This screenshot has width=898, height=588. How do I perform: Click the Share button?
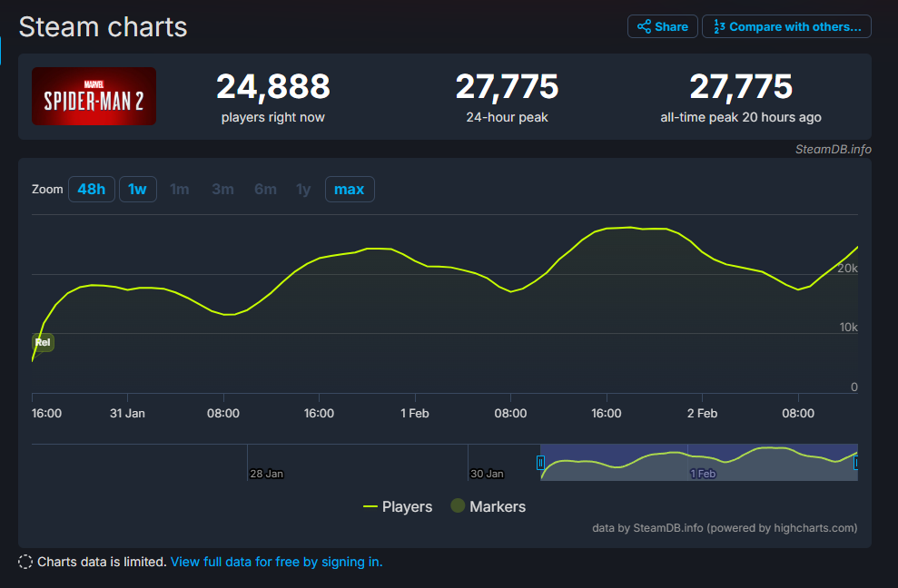point(663,26)
